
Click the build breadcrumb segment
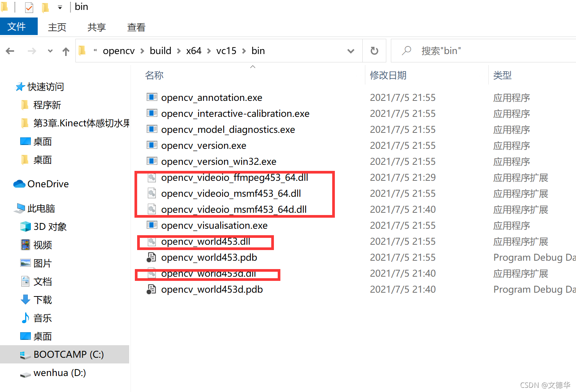(x=160, y=51)
